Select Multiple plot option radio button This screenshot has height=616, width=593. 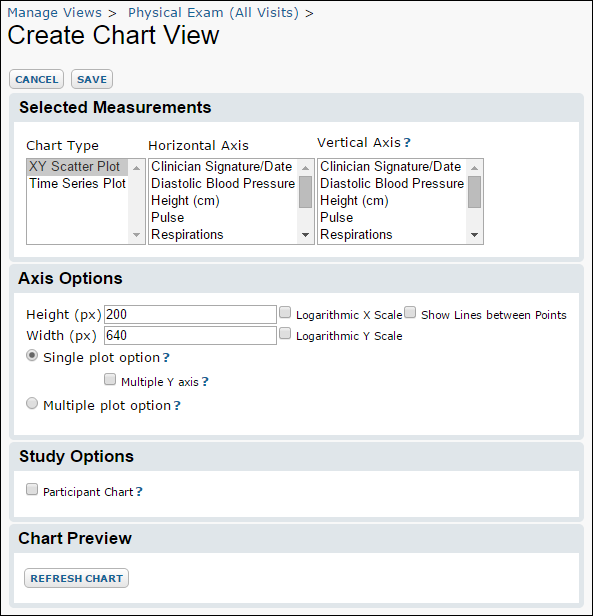[32, 403]
